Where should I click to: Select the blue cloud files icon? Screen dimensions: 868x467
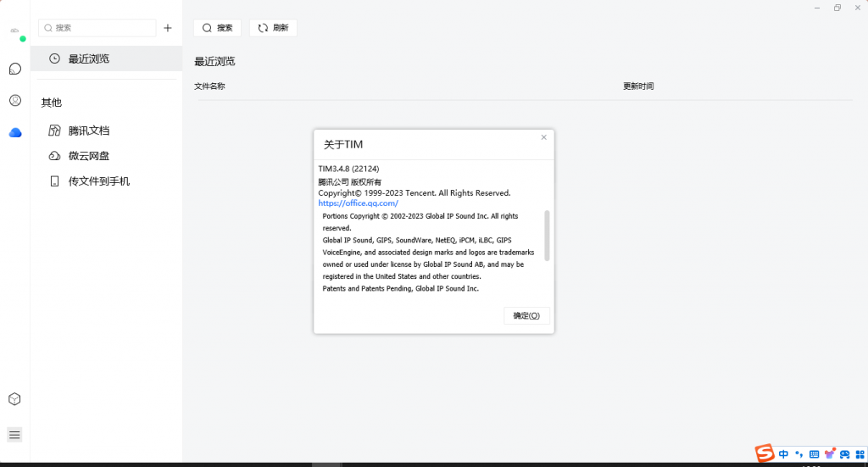15,133
